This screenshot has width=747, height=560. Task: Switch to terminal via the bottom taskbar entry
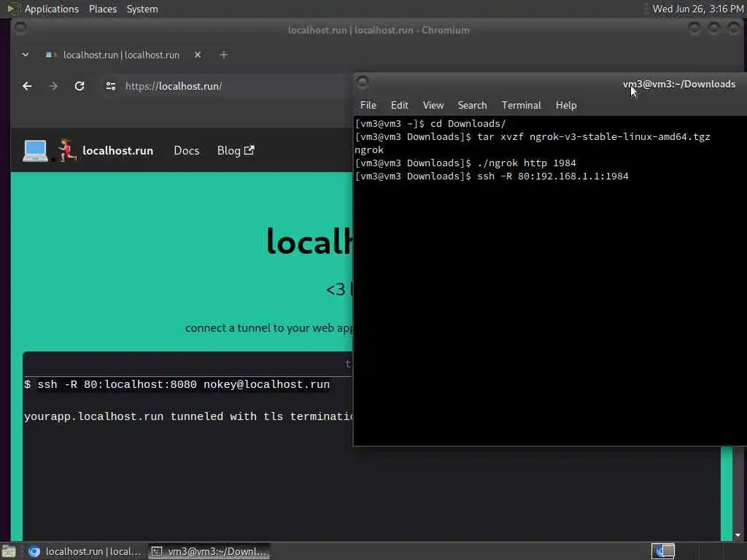(x=209, y=551)
